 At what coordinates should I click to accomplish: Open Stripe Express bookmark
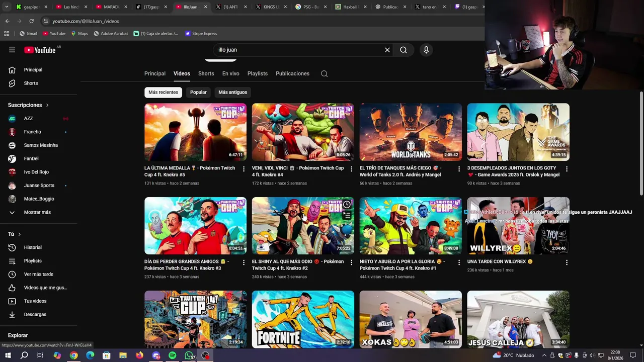(x=201, y=33)
